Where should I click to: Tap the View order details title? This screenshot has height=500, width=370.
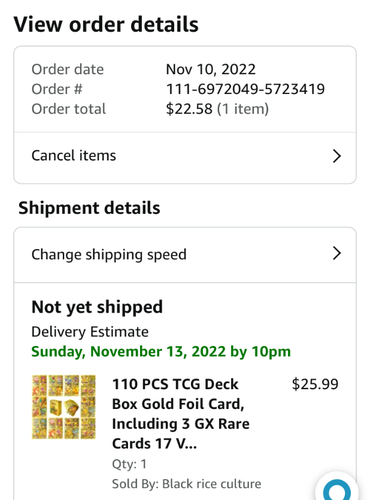106,24
